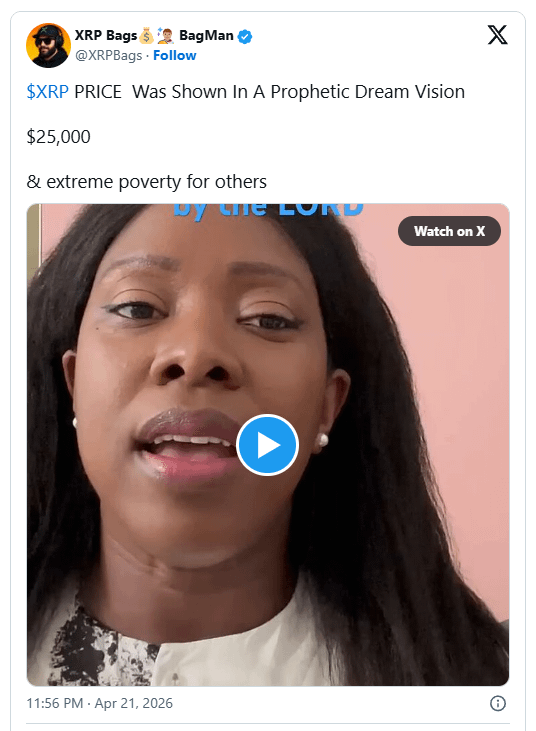
Task: Click the $25,000 text line
Action: click(59, 137)
